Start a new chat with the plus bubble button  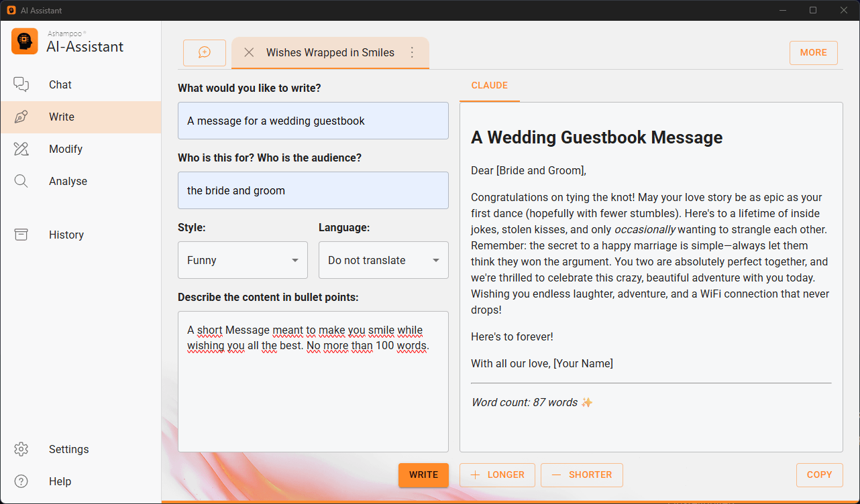pos(205,53)
